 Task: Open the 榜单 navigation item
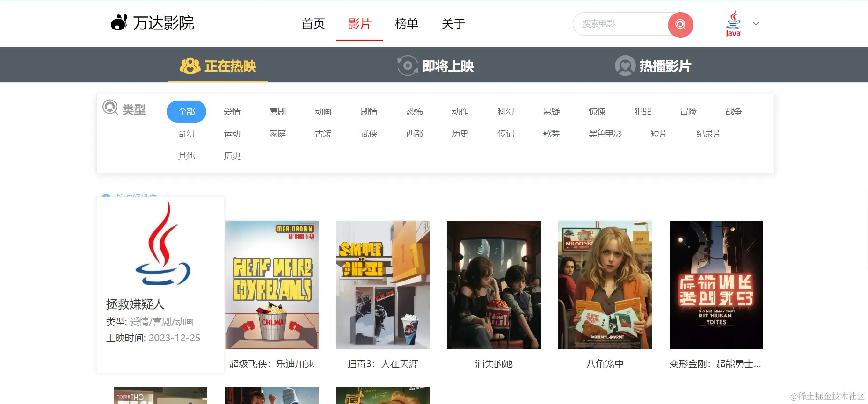(x=407, y=23)
